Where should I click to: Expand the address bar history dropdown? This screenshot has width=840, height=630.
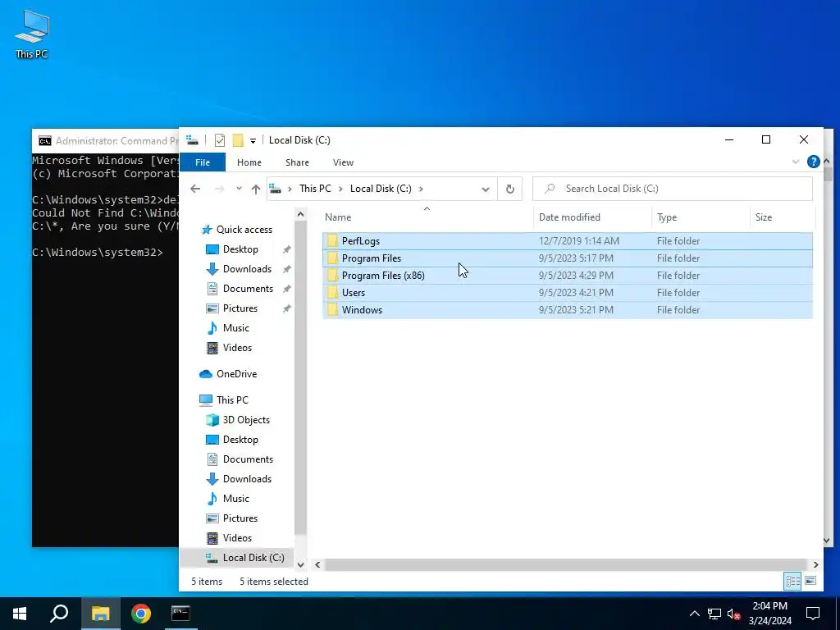click(x=486, y=189)
